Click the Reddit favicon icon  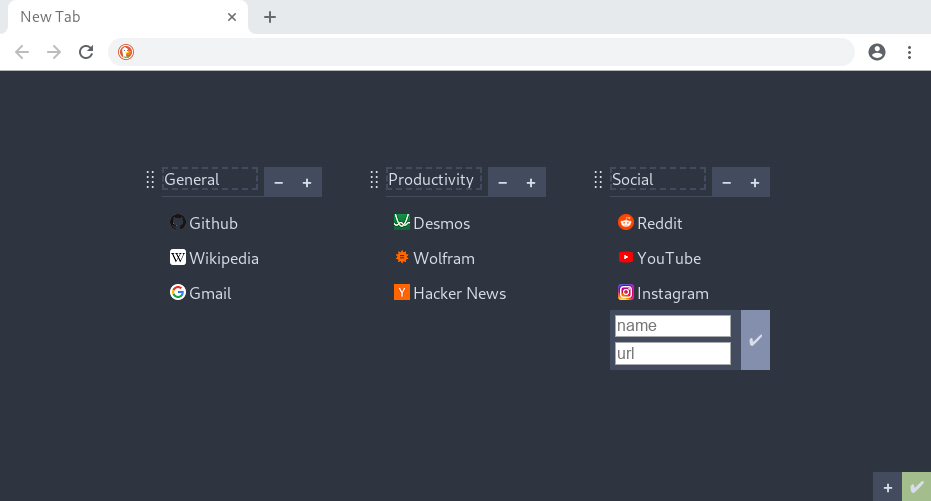point(626,222)
